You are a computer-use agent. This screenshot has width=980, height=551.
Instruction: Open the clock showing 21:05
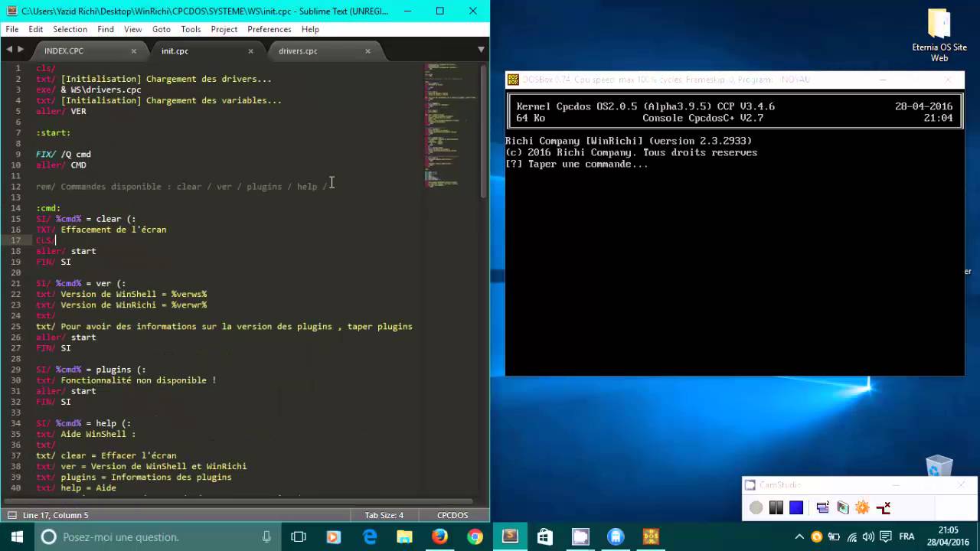pyautogui.click(x=948, y=536)
